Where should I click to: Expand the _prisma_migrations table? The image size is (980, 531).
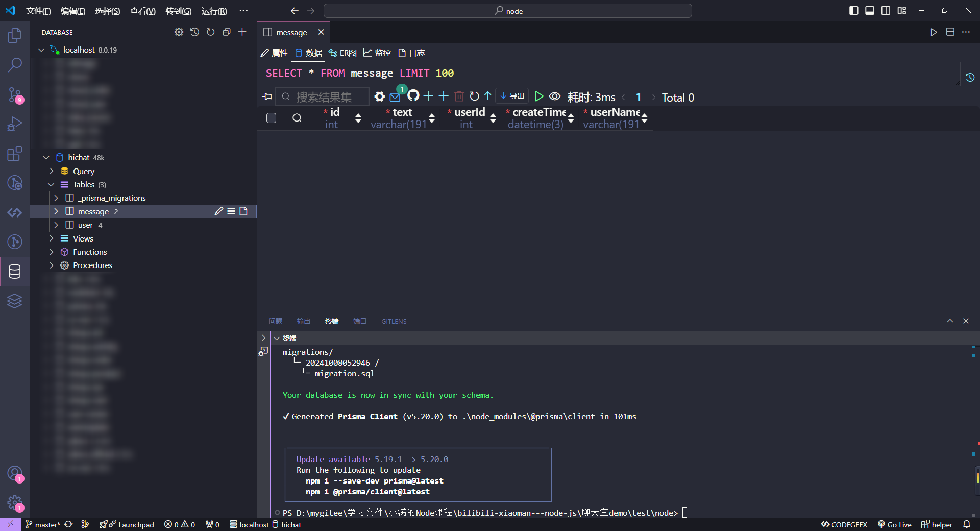(x=56, y=198)
